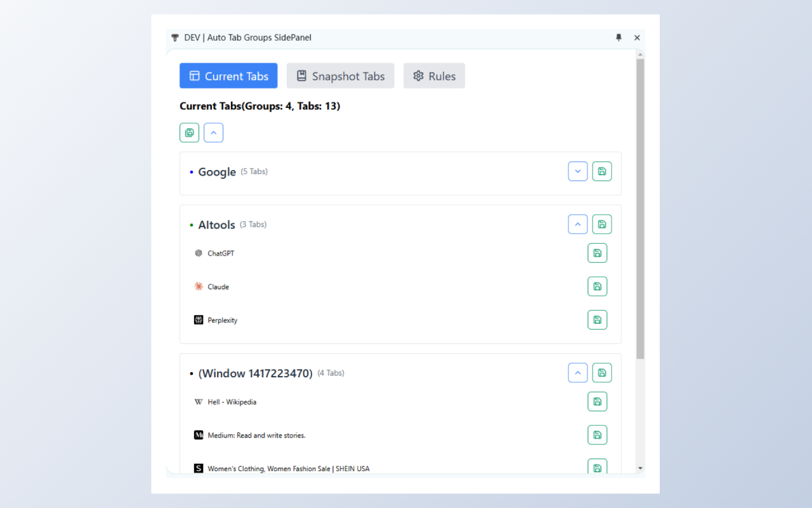The width and height of the screenshot is (812, 508).
Task: Open the ChatGPT tab entry
Action: [x=221, y=253]
